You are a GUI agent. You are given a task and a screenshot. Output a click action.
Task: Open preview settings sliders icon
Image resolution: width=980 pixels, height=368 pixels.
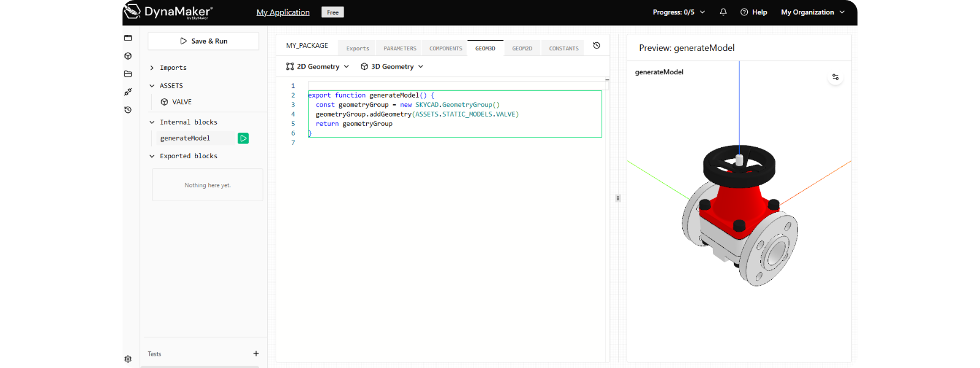click(835, 77)
